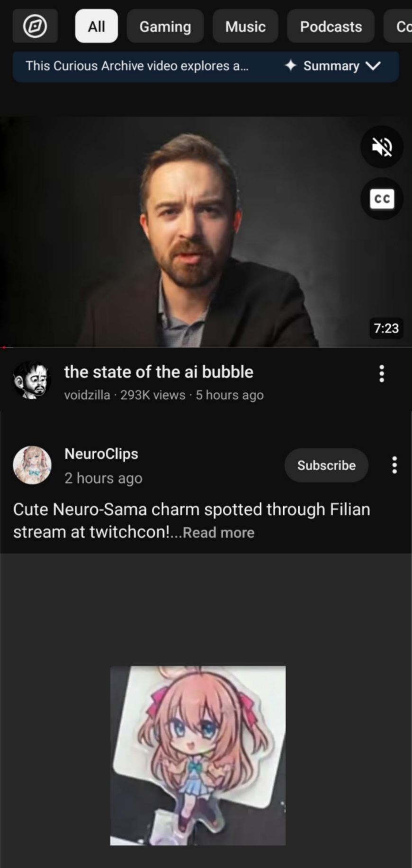Viewport: 412px width, 868px height.
Task: Select the Music filter chip
Action: click(245, 26)
